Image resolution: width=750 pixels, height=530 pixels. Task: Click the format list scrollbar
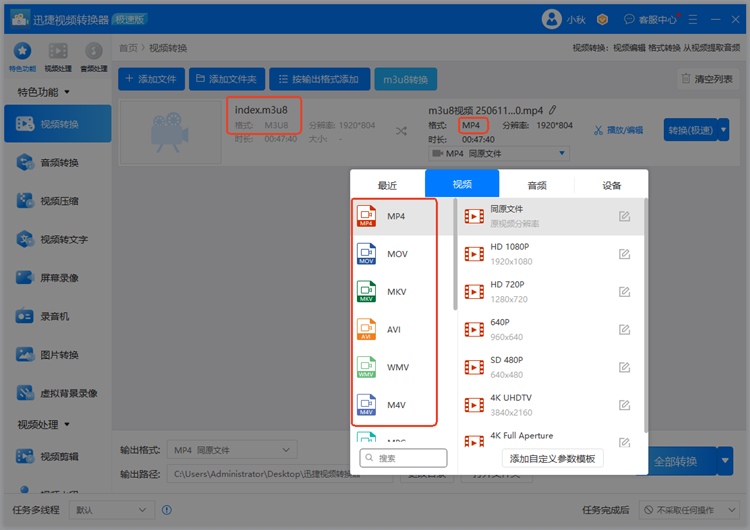coord(455,254)
